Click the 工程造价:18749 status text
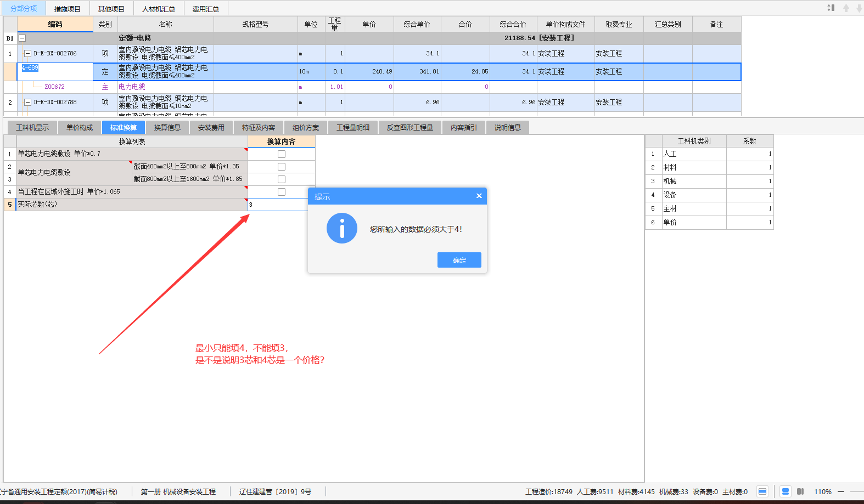 (x=549, y=492)
